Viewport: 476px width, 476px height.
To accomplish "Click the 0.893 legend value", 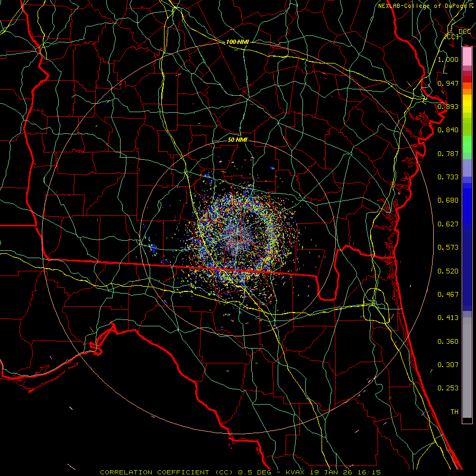I will 448,106.
